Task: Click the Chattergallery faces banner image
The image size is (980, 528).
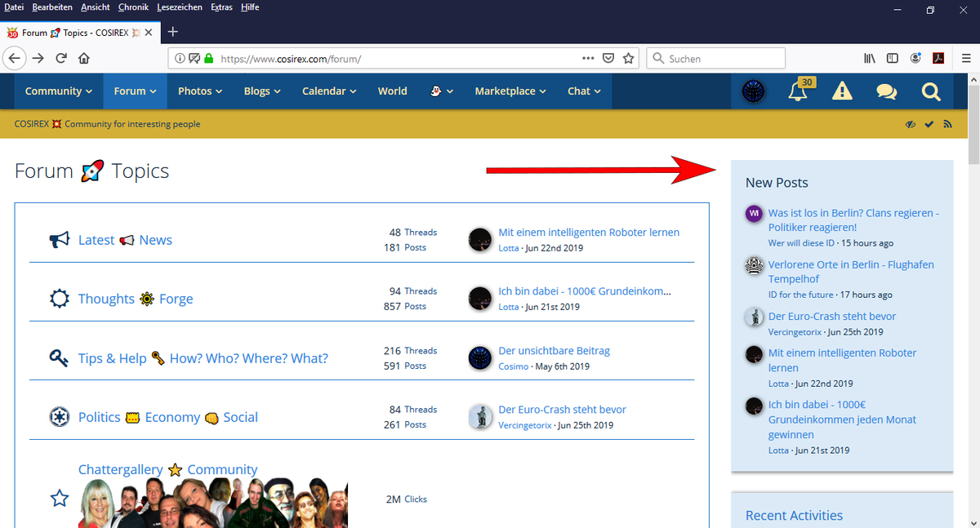Action: tap(213, 503)
